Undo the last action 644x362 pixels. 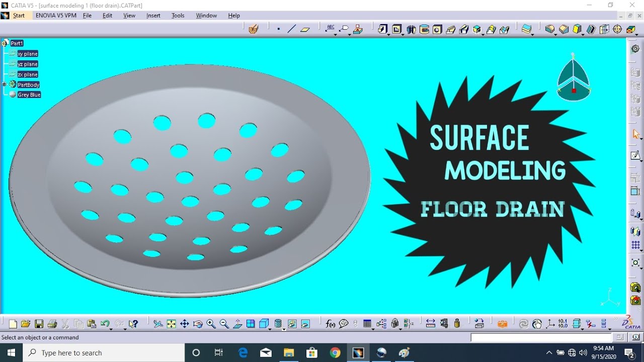[x=105, y=323]
